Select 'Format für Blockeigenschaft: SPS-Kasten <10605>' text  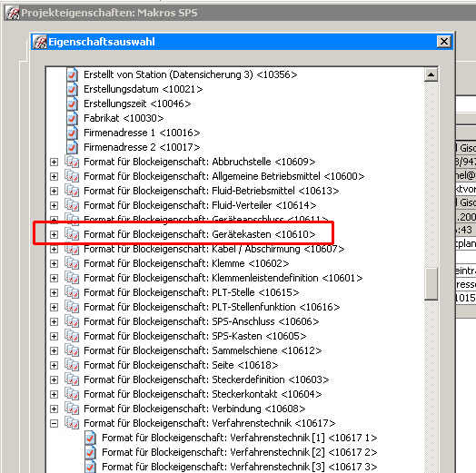[x=195, y=336]
